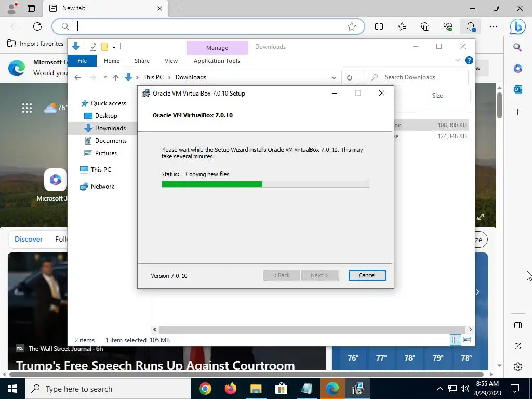Image resolution: width=532 pixels, height=399 pixels.
Task: Switch to details view layout
Action: [456, 340]
